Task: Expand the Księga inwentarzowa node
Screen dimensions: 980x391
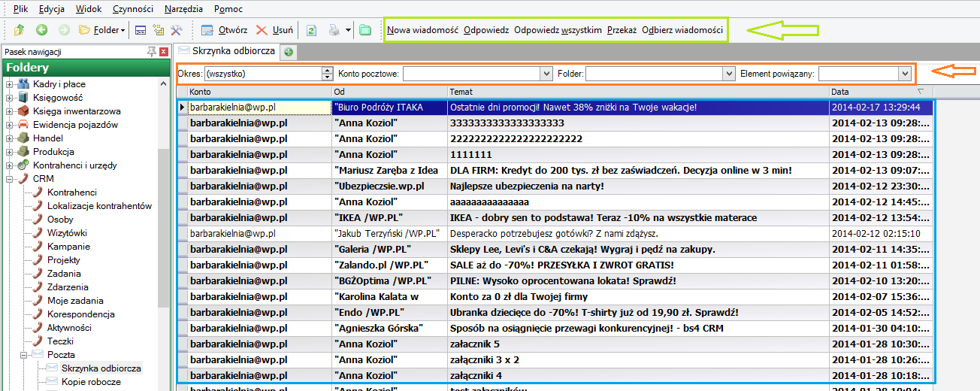Action: coord(10,111)
